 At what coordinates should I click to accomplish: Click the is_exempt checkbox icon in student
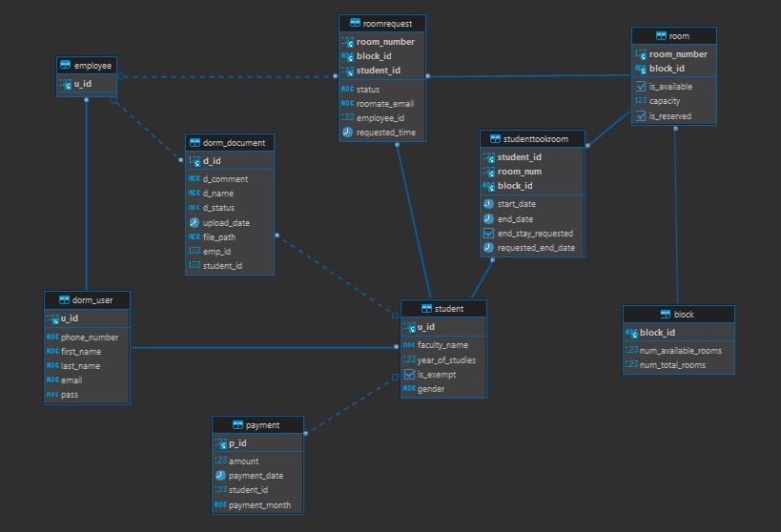(409, 375)
